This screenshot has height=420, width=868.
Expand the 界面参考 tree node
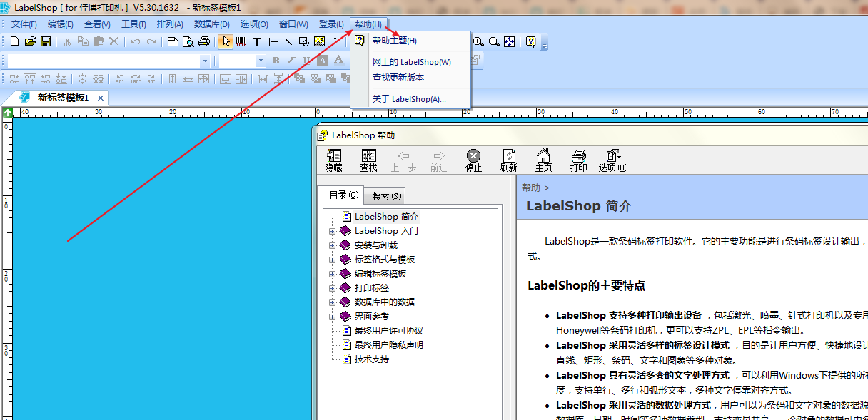tap(332, 317)
